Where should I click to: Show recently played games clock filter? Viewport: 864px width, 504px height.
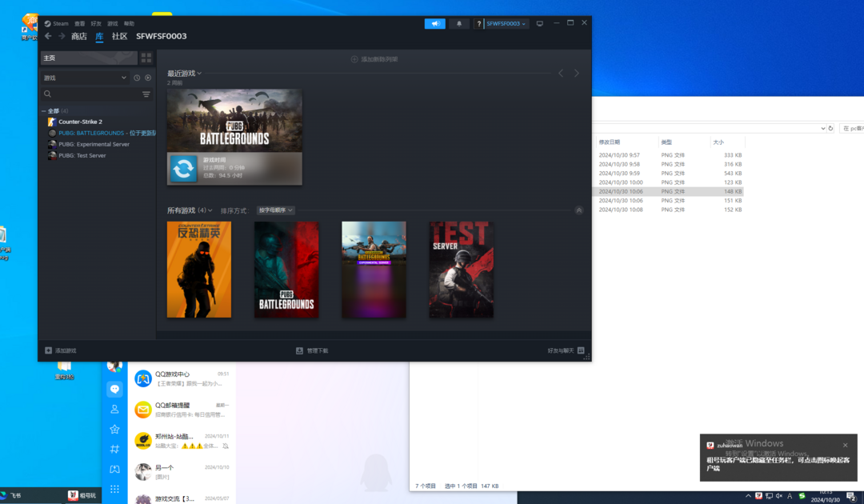click(x=137, y=78)
